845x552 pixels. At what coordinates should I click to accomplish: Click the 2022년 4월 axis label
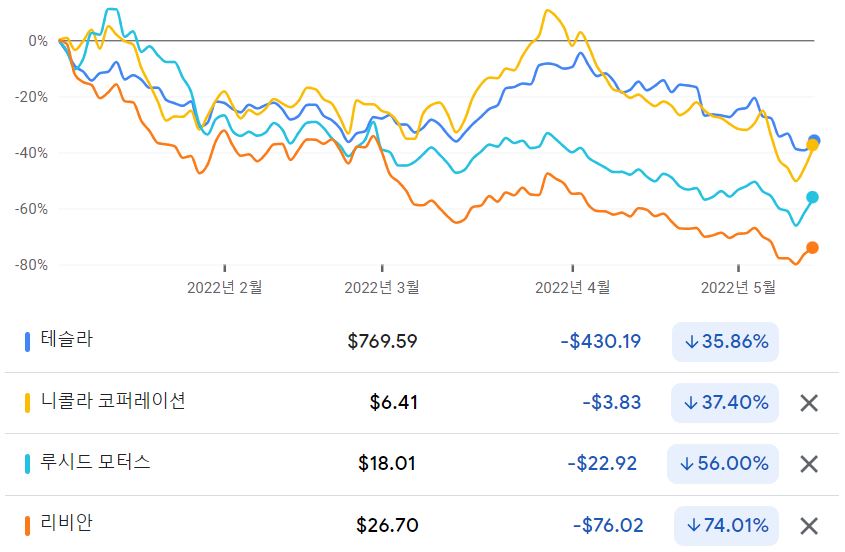(573, 287)
